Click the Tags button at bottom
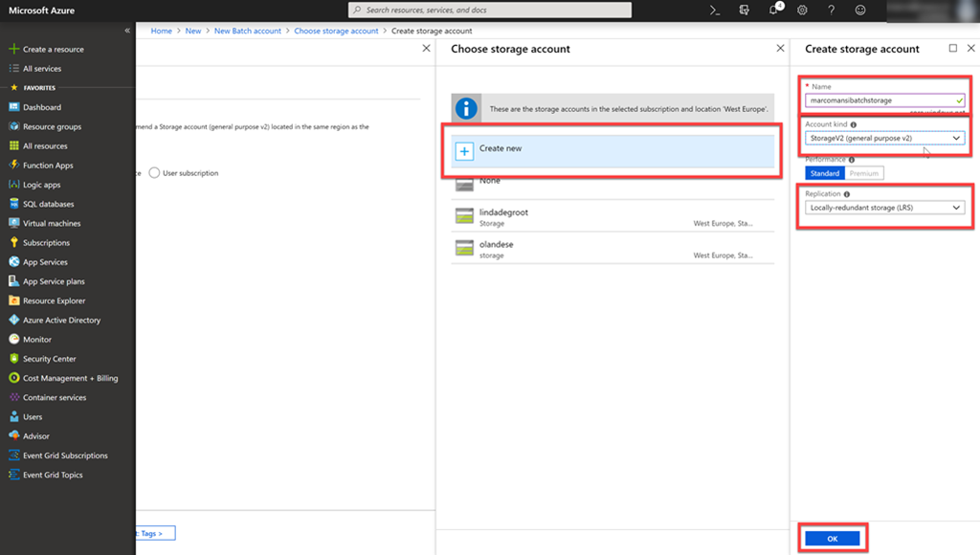This screenshot has width=980, height=555. (155, 533)
